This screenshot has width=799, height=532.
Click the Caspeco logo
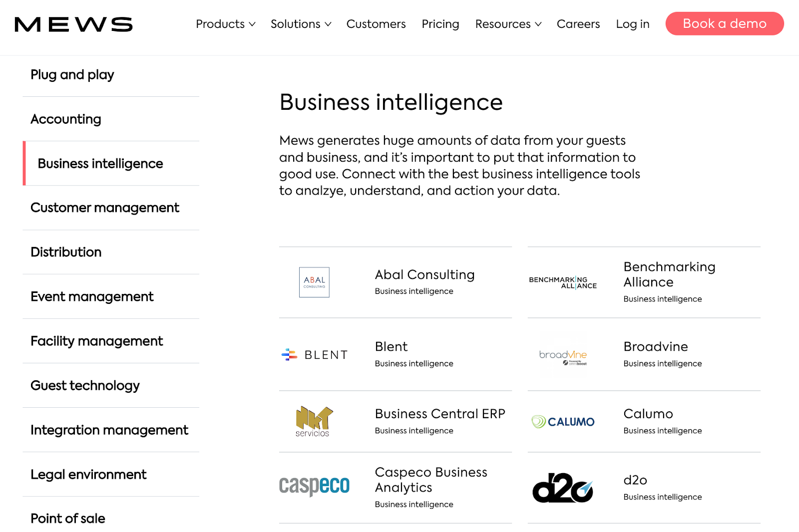[314, 486]
